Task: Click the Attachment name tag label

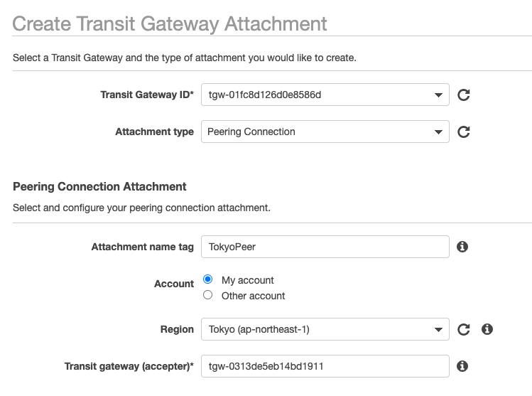Action: 143,247
